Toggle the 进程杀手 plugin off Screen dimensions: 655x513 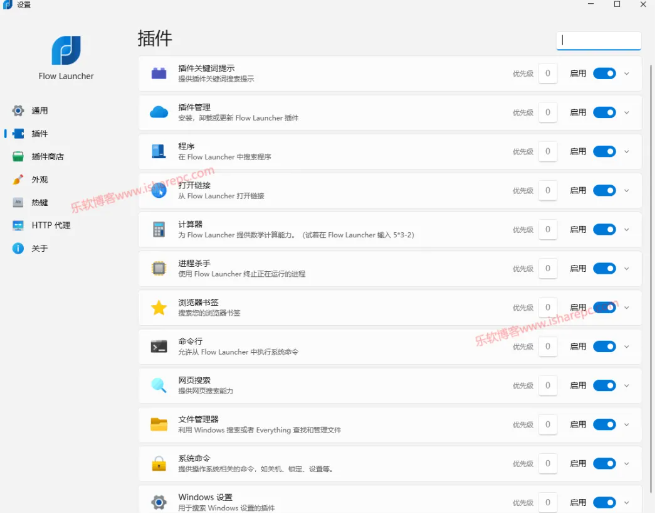pos(604,268)
